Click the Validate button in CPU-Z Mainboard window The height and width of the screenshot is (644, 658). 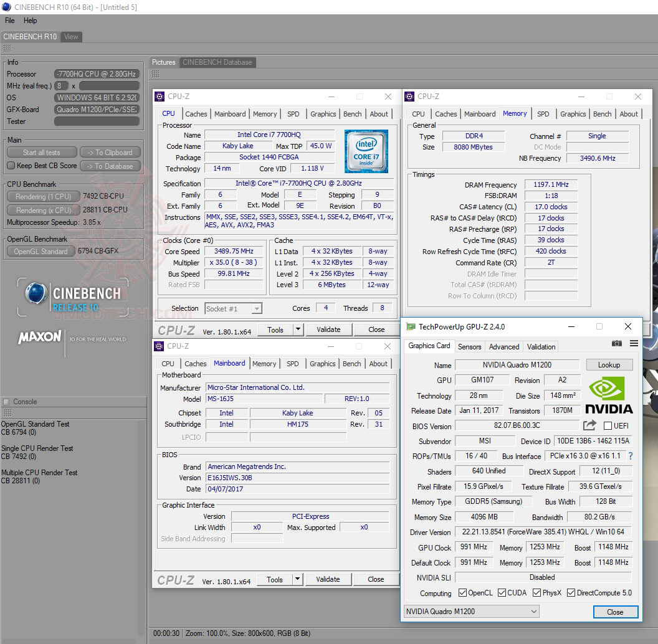[x=328, y=579]
